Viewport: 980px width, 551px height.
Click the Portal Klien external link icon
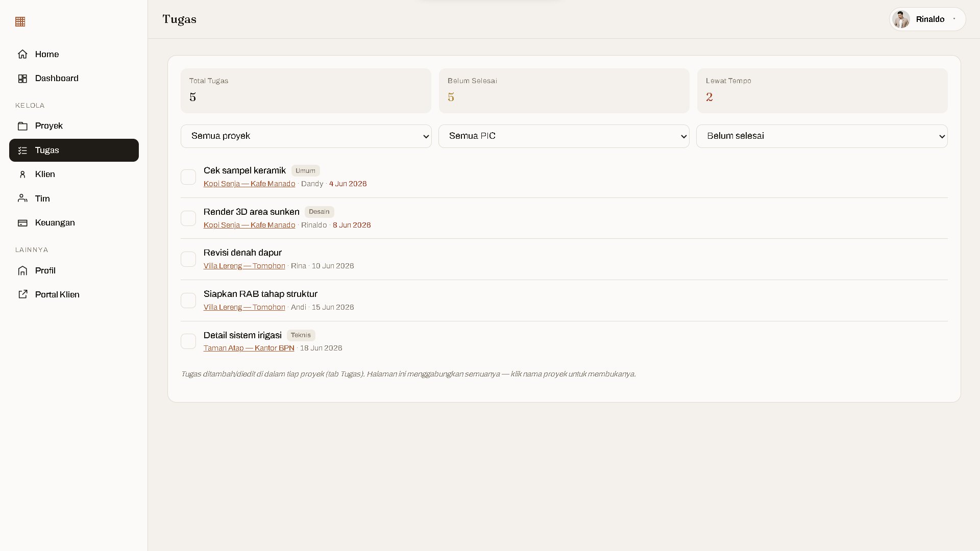22,294
